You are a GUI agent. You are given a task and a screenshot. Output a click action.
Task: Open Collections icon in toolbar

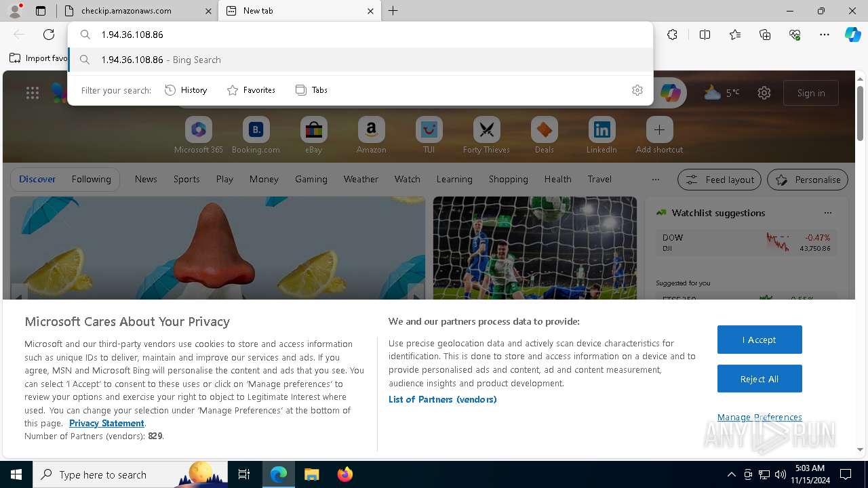(x=765, y=35)
